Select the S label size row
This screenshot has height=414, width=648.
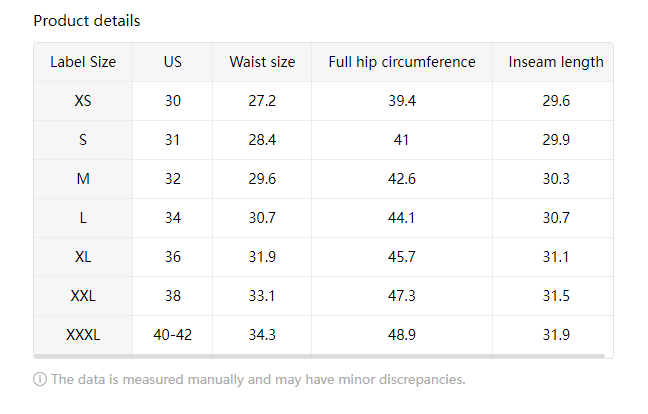pos(83,140)
